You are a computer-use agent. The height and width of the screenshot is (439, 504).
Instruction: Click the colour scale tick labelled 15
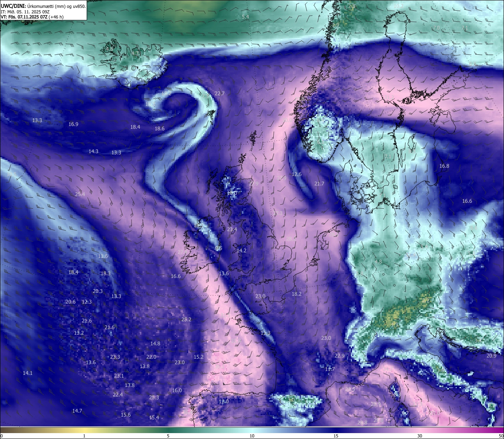point(336,435)
